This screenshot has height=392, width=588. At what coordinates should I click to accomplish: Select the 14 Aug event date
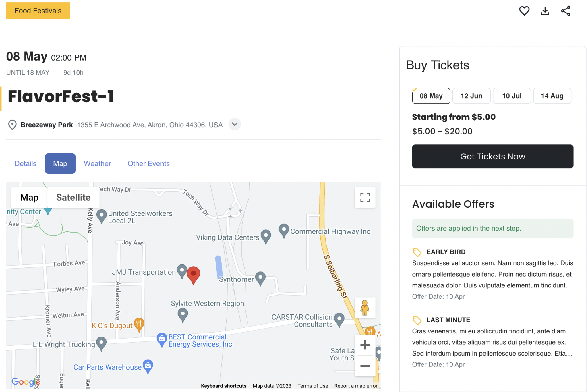click(x=552, y=96)
